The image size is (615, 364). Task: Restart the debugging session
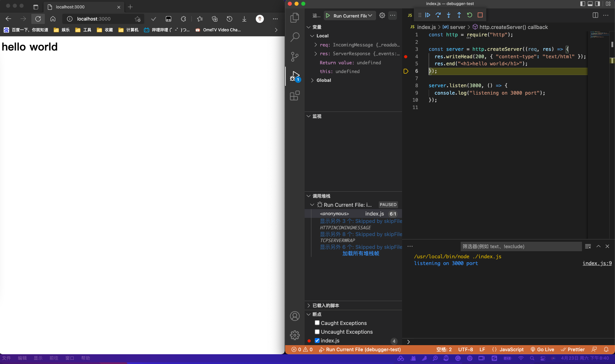tap(469, 15)
